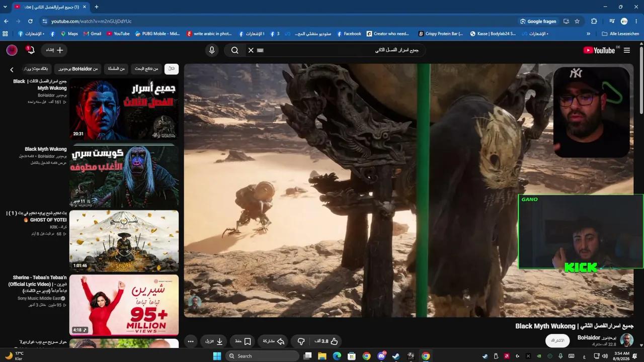
Task: Open the media control icon in Chrome toolbar
Action: (612, 21)
